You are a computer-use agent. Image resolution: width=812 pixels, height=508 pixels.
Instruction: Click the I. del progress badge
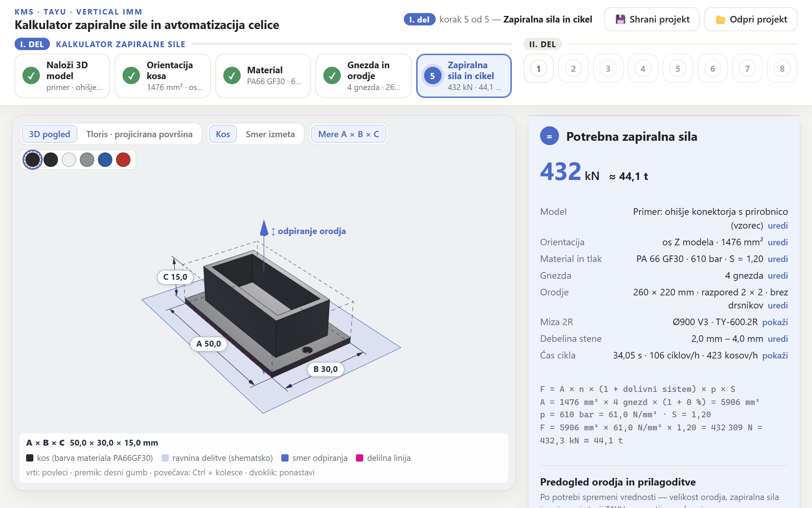pyautogui.click(x=419, y=20)
